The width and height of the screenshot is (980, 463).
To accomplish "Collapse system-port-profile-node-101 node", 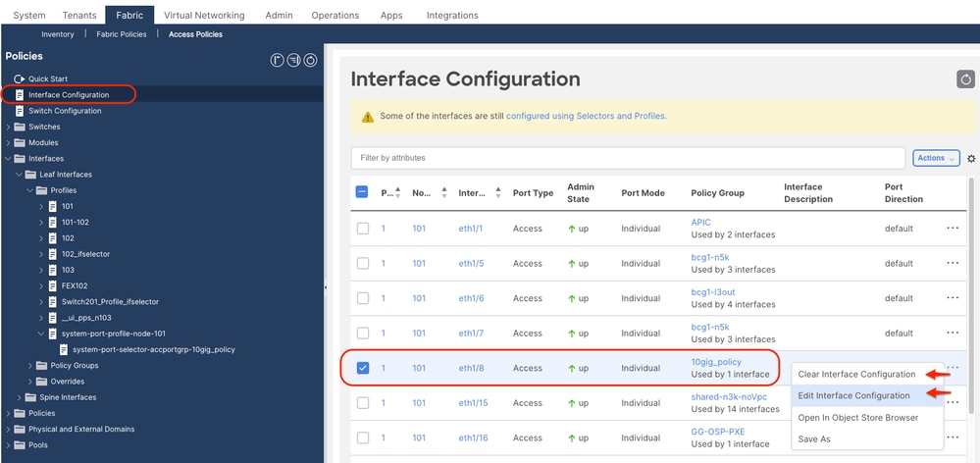I will coord(41,334).
